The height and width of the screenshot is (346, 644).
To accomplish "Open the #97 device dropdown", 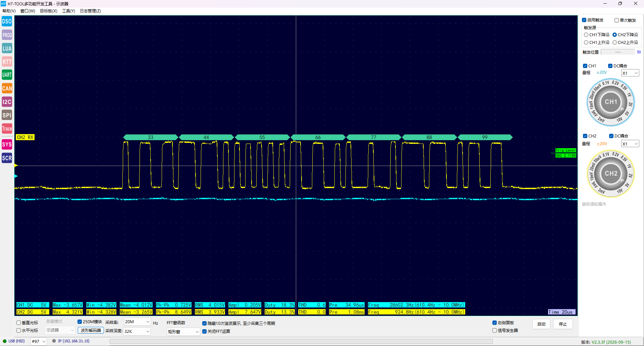I will pyautogui.click(x=39, y=341).
